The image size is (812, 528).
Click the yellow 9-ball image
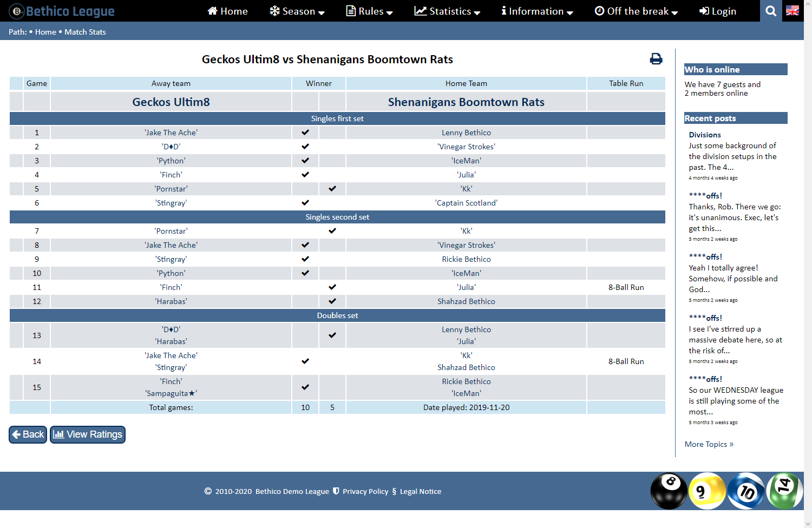point(706,491)
